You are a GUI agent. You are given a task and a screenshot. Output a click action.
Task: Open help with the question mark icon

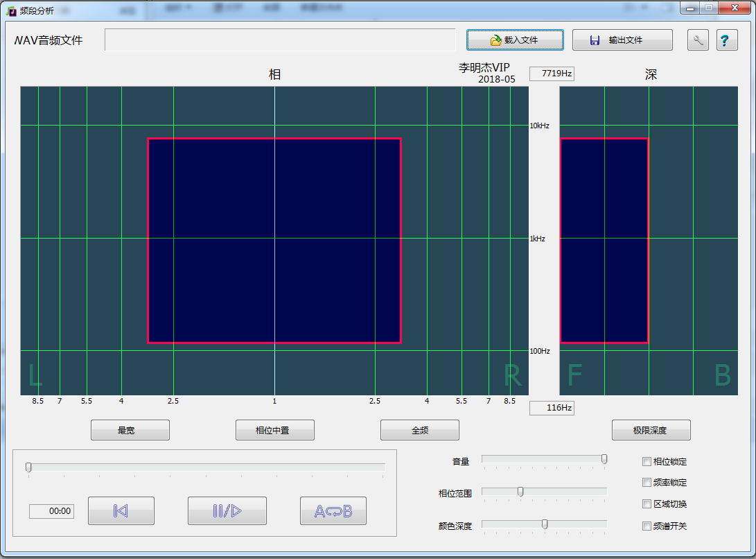click(x=726, y=40)
